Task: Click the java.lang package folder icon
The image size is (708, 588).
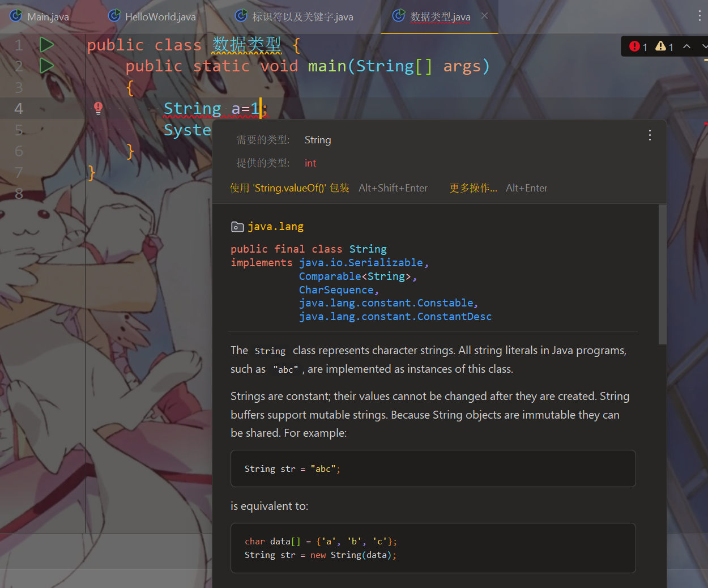Action: pyautogui.click(x=237, y=227)
